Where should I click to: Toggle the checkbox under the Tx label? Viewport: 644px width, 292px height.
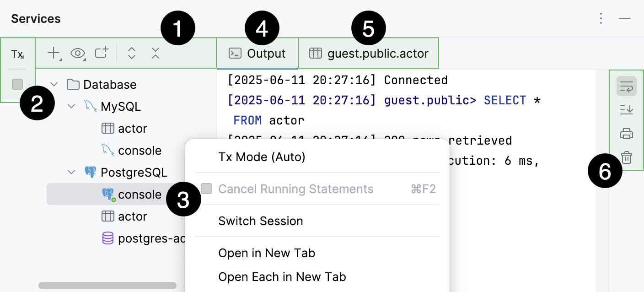17,84
